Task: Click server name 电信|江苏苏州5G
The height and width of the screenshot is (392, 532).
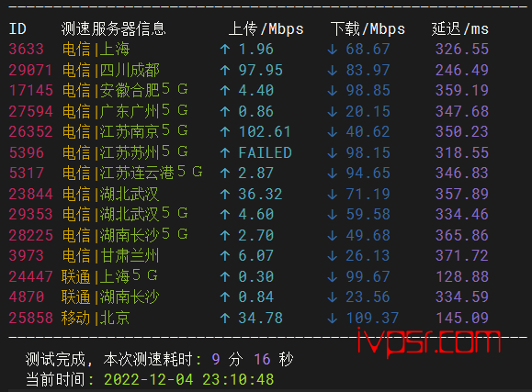Action: pos(125,152)
